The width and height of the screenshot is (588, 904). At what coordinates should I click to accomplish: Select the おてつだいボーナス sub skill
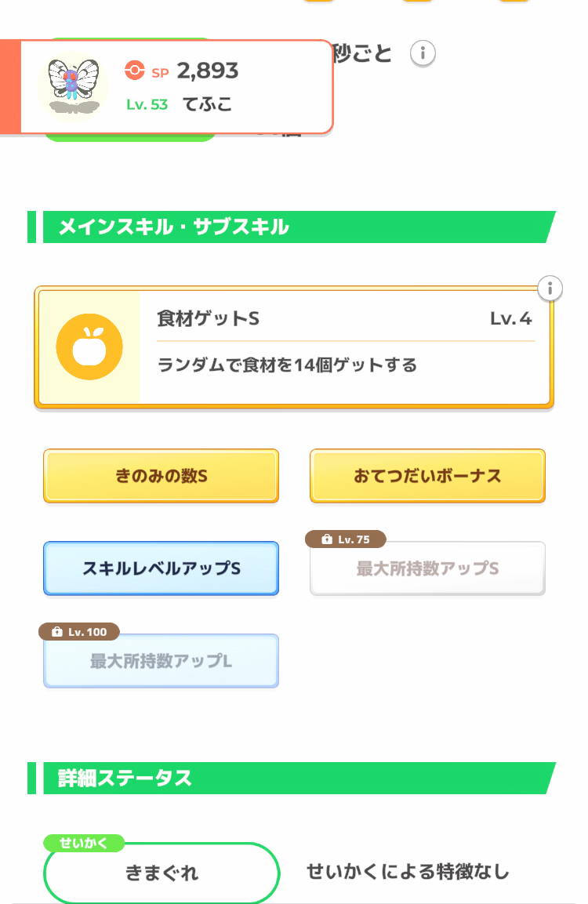[x=427, y=476]
